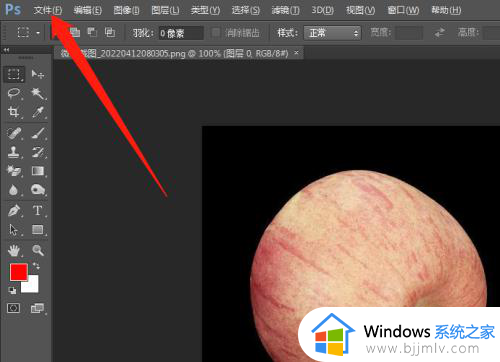Viewport: 500px width, 362px height.
Task: Select the Magic Wand tool
Action: 37,93
